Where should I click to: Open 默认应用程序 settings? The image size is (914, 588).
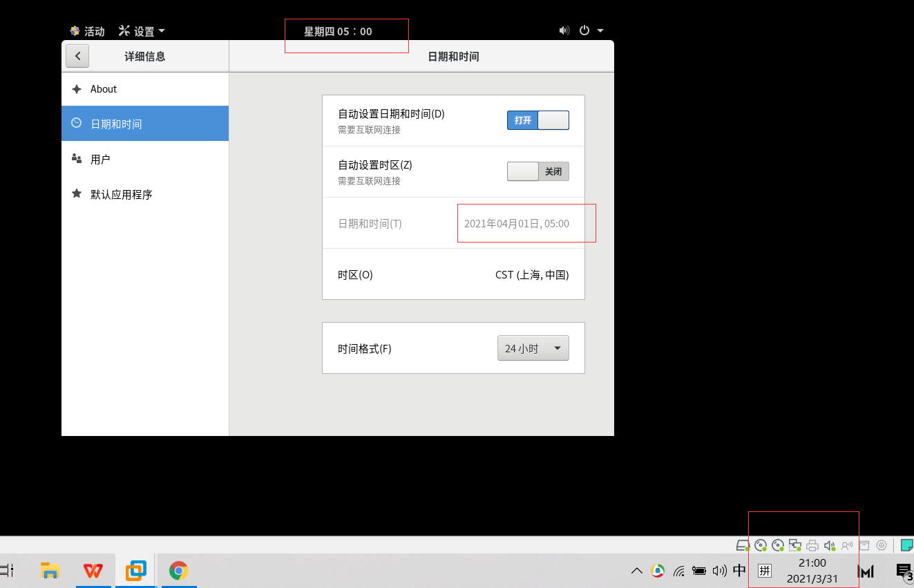pyautogui.click(x=145, y=194)
